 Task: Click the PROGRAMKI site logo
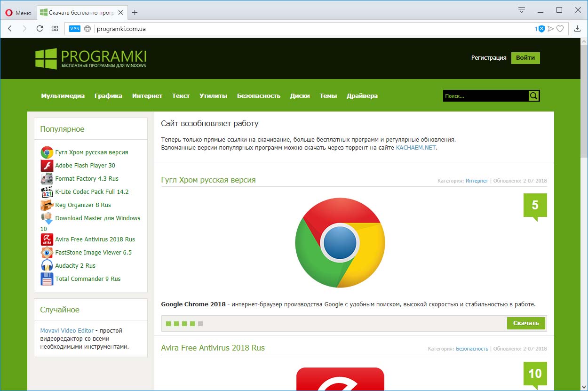point(91,58)
